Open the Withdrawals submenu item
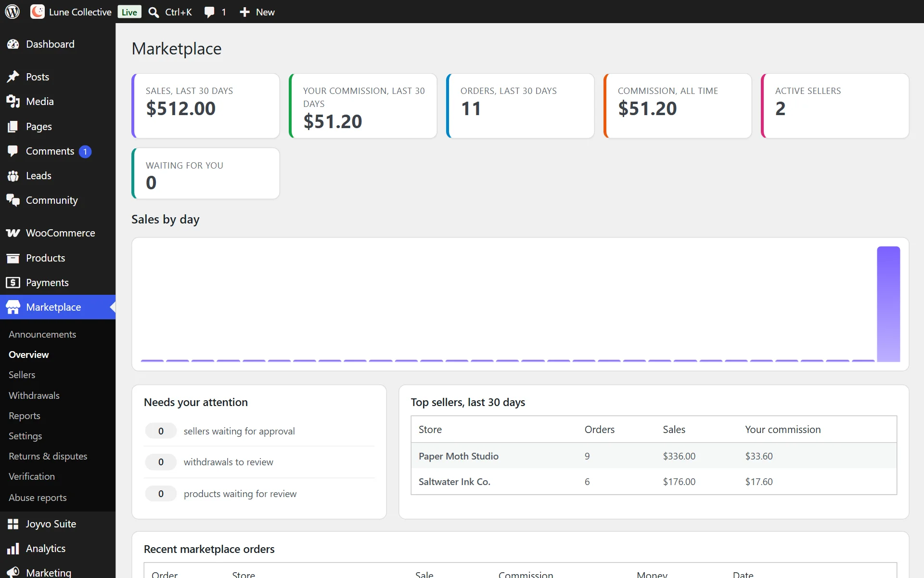This screenshot has height=578, width=924. (34, 395)
